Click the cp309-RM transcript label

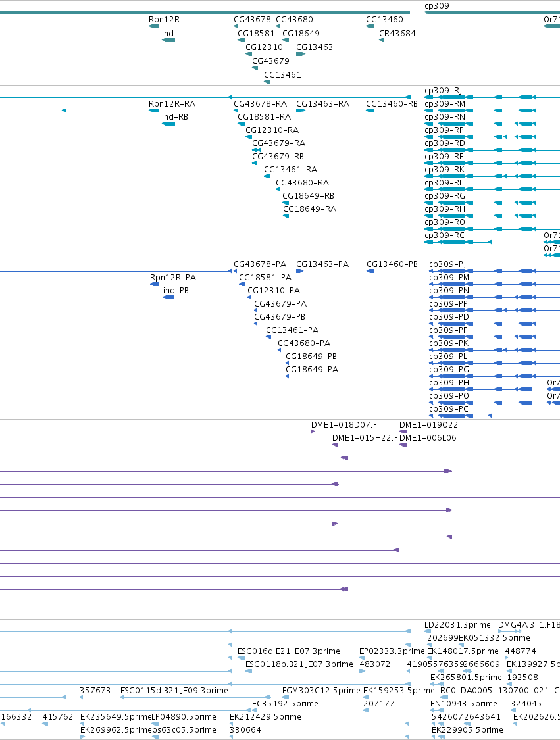pos(445,103)
